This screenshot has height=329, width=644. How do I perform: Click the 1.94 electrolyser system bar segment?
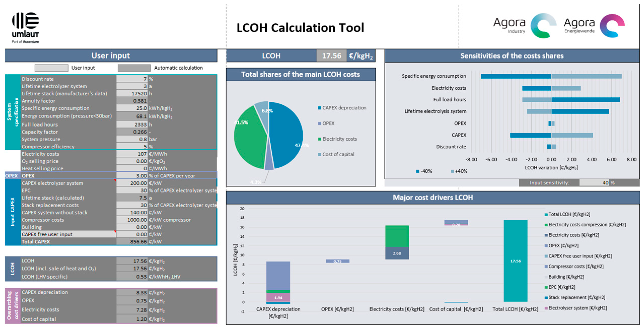pos(278,298)
